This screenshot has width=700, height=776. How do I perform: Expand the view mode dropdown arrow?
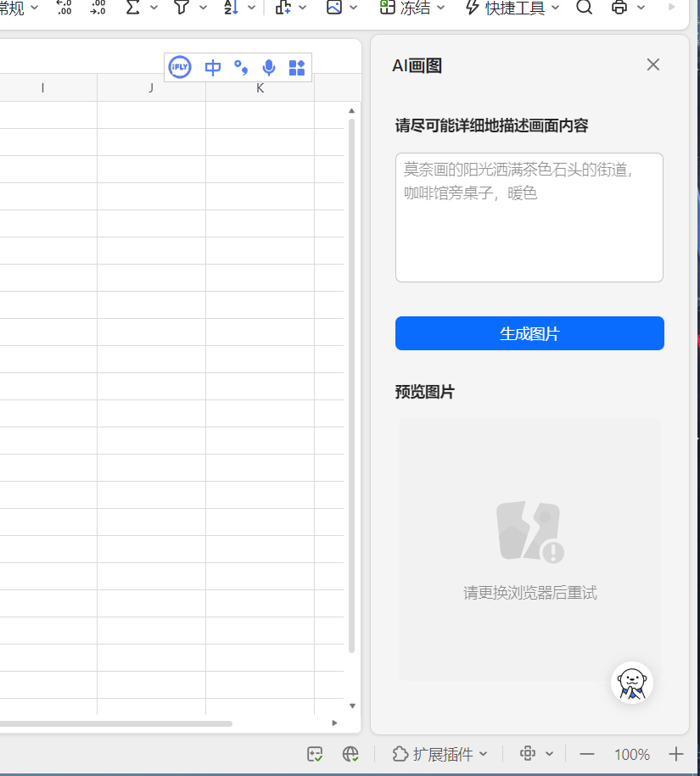click(x=550, y=754)
